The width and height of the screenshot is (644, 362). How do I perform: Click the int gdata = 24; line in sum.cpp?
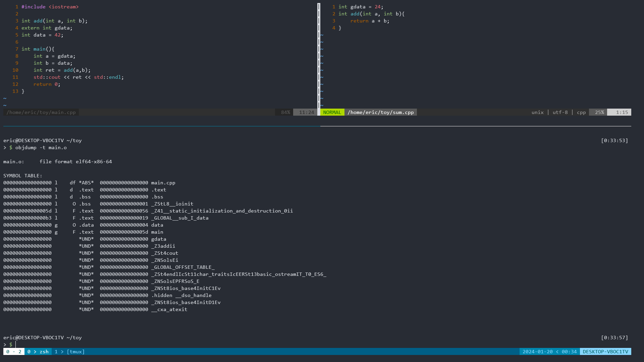(x=361, y=7)
